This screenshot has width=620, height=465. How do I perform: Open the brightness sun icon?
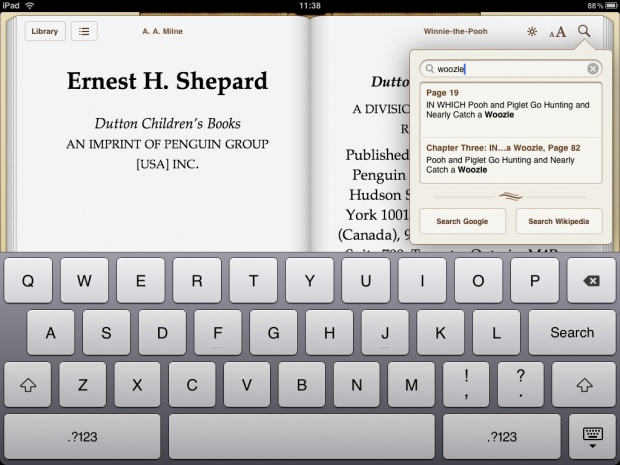pos(532,32)
